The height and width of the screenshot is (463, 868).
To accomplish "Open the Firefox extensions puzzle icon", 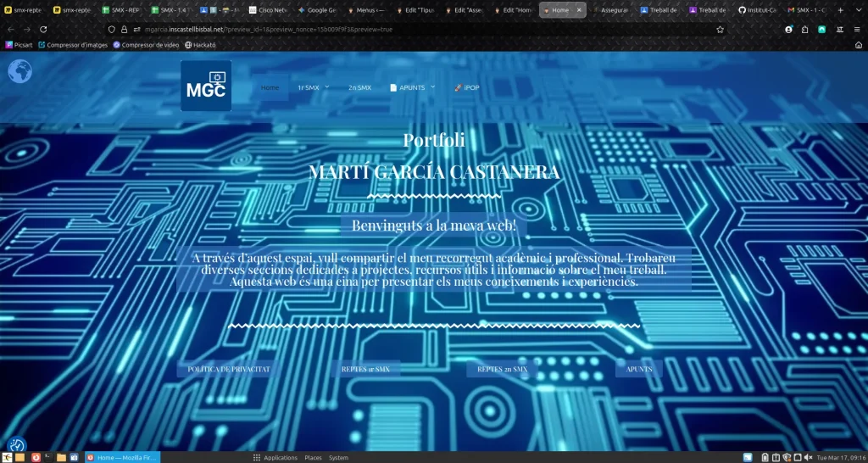I will point(804,29).
